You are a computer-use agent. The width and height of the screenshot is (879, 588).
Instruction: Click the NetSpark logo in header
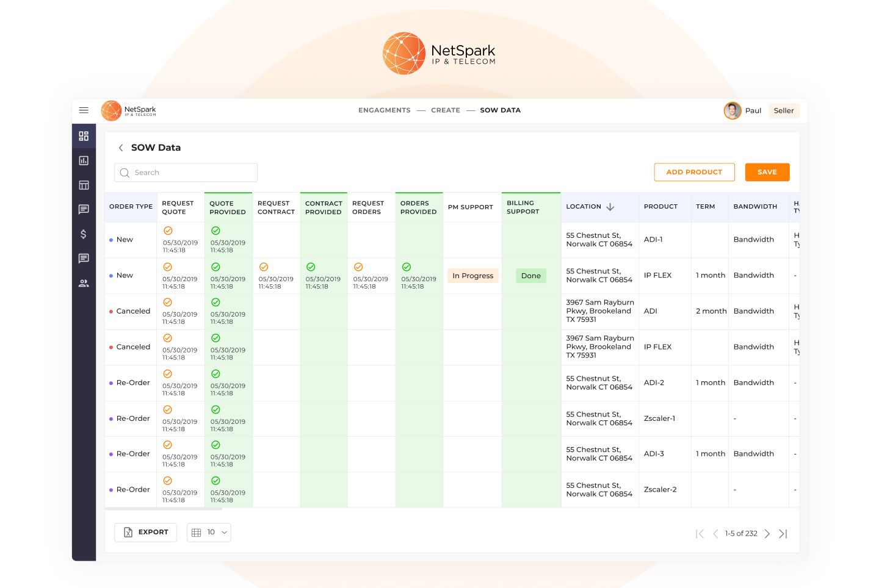point(129,110)
